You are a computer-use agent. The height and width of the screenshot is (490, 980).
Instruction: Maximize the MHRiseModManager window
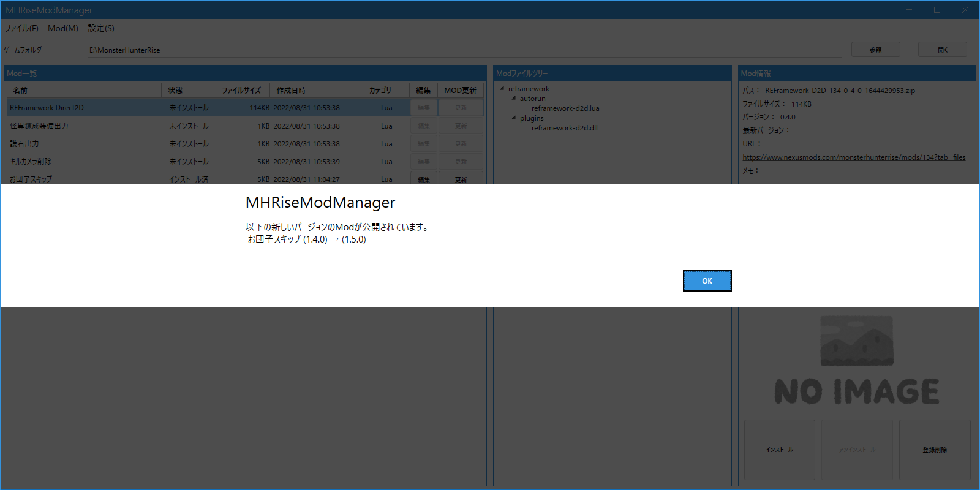pos(937,10)
